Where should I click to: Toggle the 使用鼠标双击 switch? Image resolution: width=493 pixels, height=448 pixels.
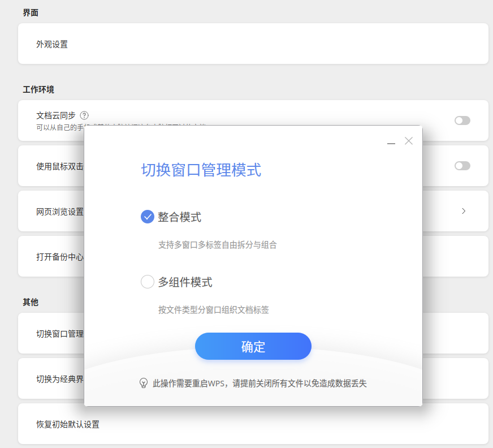(x=462, y=166)
